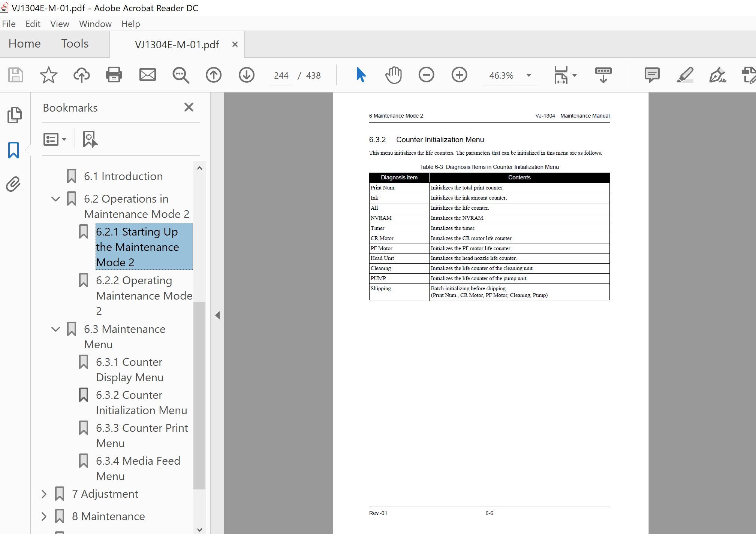756x534 pixels.
Task: Jump to 6.1 Introduction bookmark
Action: [123, 176]
